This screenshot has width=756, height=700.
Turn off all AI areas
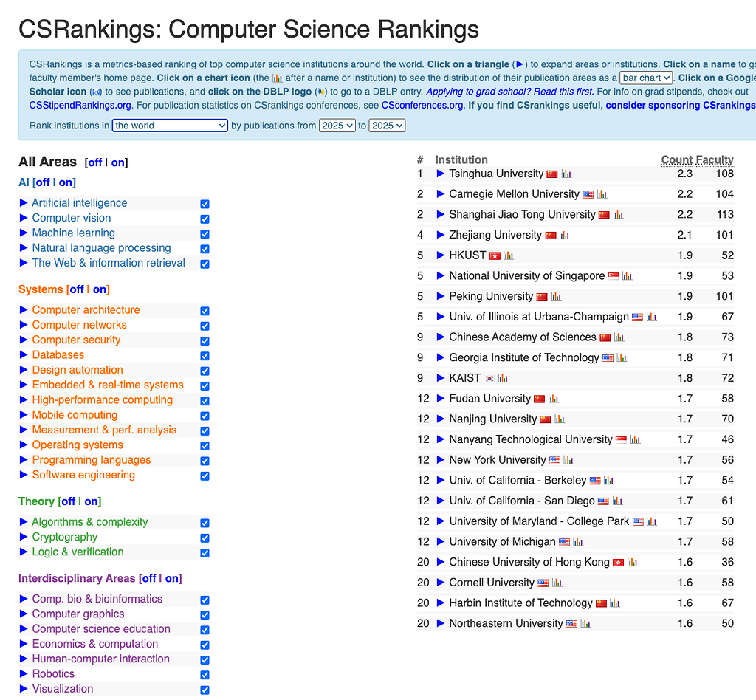[x=43, y=182]
